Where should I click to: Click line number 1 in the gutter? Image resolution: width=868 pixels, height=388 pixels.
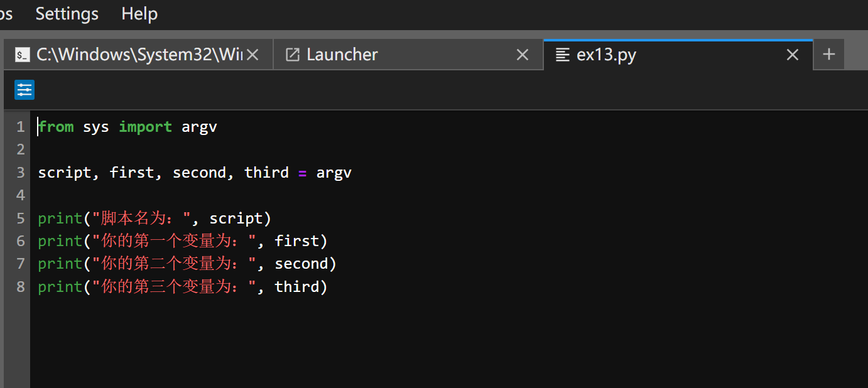pyautogui.click(x=21, y=127)
